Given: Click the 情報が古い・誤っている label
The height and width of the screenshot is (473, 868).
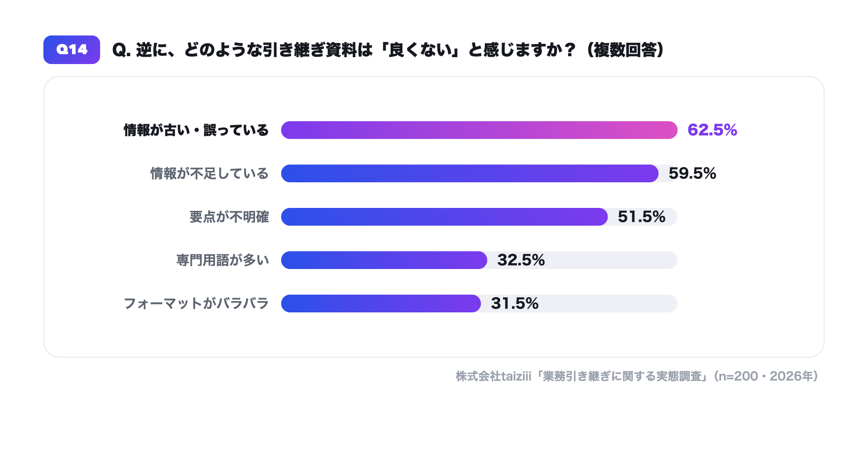Looking at the screenshot, I should 196,130.
